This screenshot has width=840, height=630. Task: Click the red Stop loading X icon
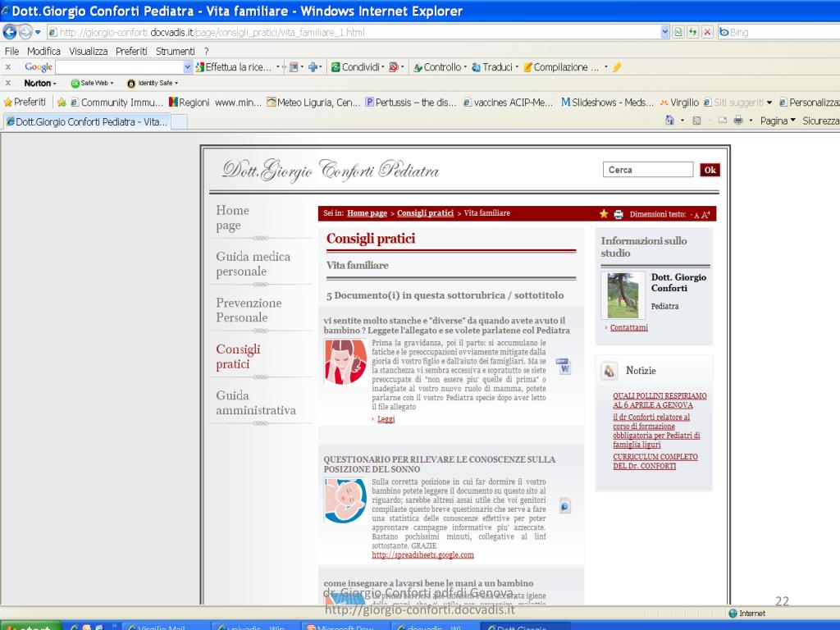point(707,32)
